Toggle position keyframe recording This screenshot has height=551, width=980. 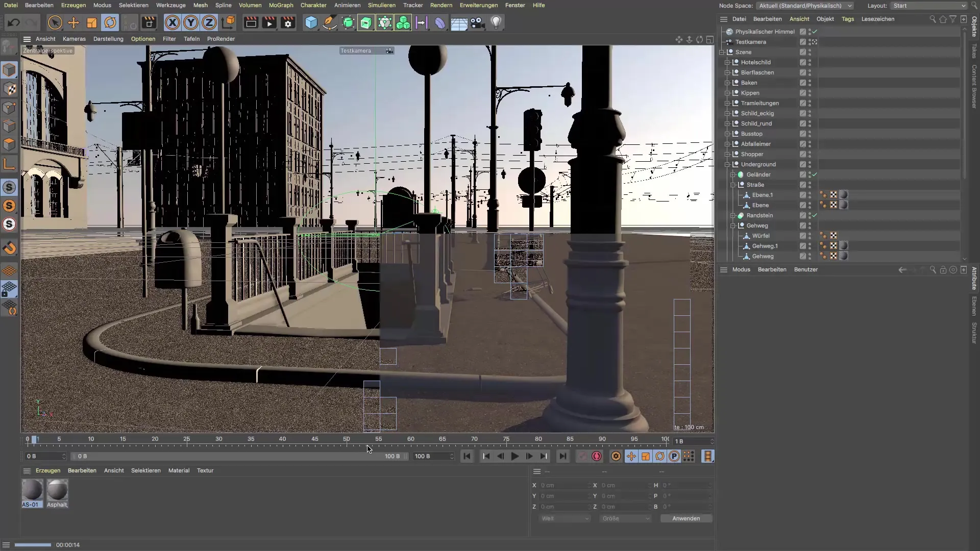point(631,456)
